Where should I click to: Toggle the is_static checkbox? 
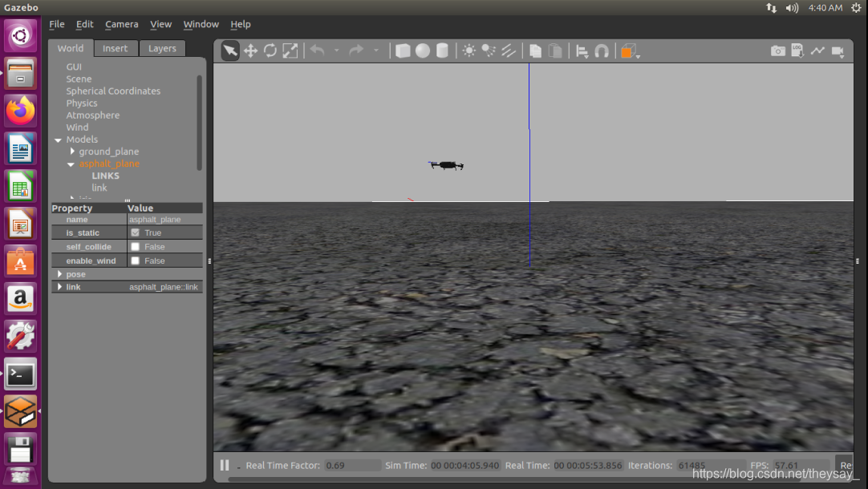135,232
